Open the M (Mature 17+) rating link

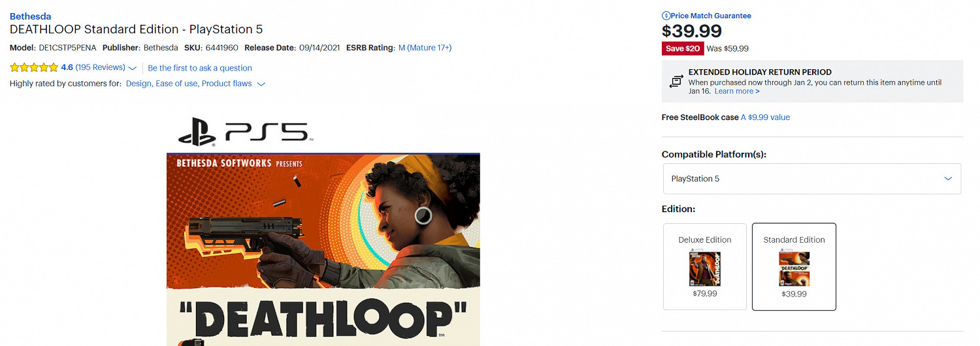(425, 48)
